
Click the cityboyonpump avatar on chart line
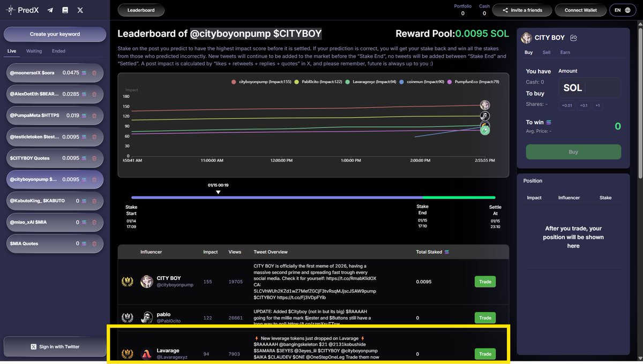[x=484, y=105]
